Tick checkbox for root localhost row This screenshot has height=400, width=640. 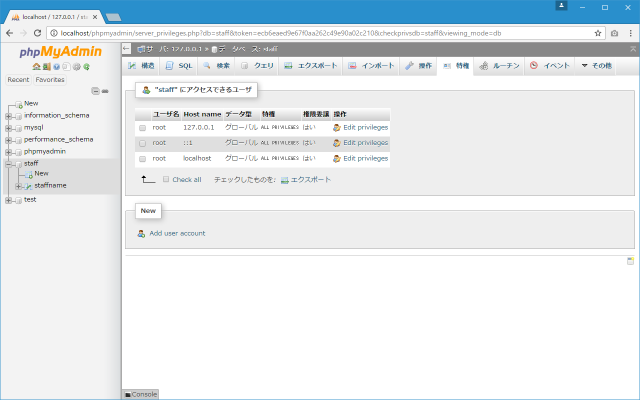point(142,159)
